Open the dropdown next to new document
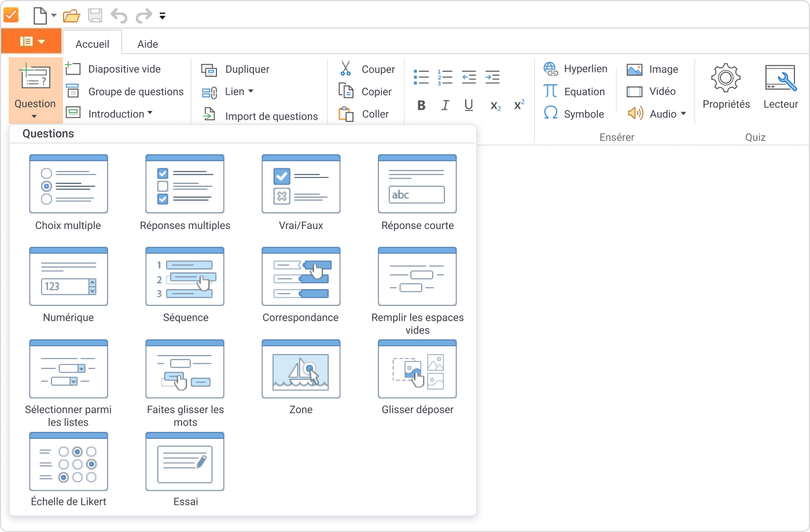Viewport: 810px width, 532px height. tap(54, 16)
